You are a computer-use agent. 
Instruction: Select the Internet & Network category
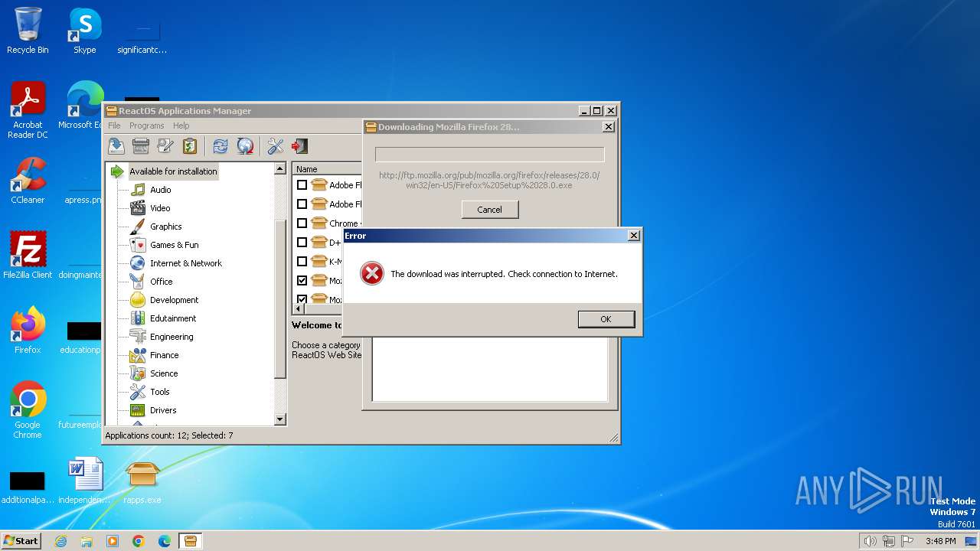[185, 263]
